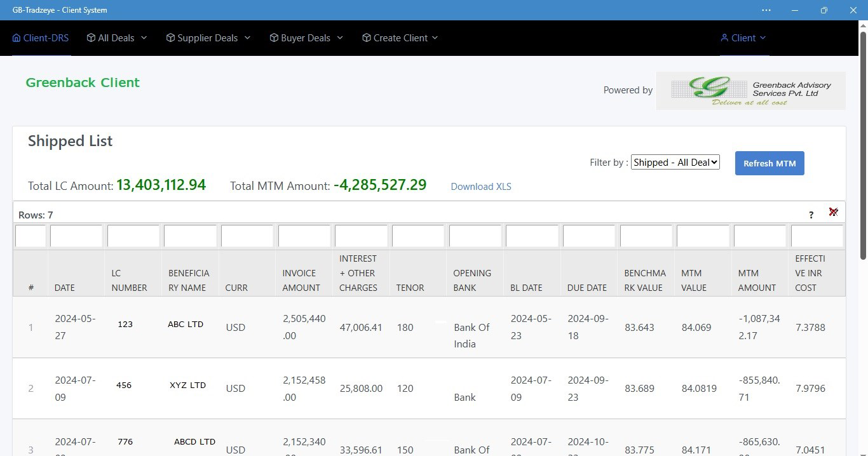Click the filter box above TENOR column
The width and height of the screenshot is (868, 456).
coord(418,236)
